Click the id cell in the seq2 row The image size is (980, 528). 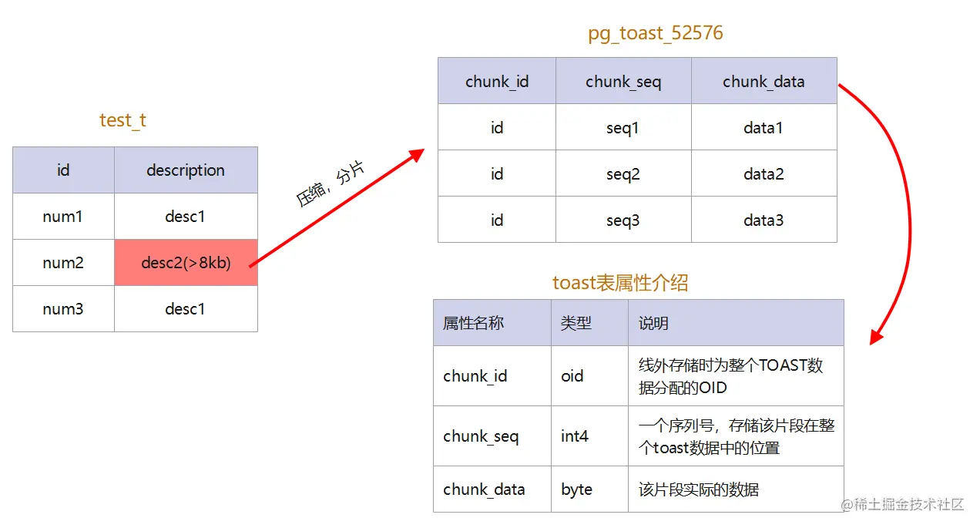pyautogui.click(x=497, y=173)
